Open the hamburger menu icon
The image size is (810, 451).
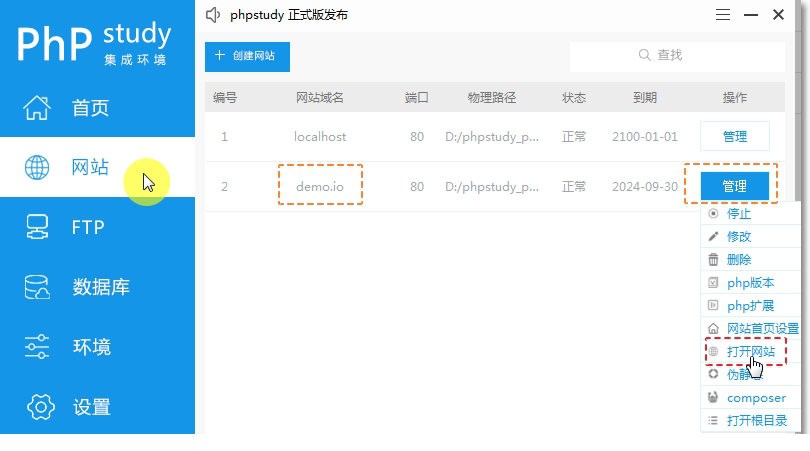point(723,15)
